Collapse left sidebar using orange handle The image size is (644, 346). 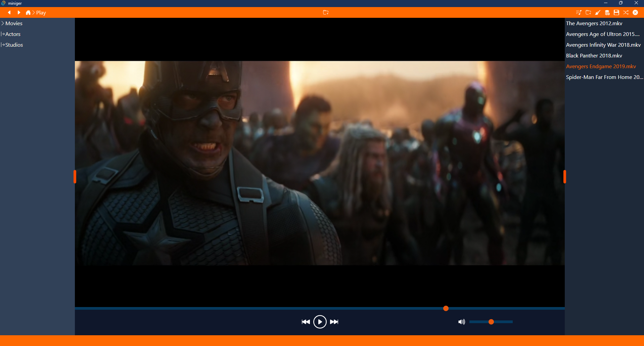(75, 177)
